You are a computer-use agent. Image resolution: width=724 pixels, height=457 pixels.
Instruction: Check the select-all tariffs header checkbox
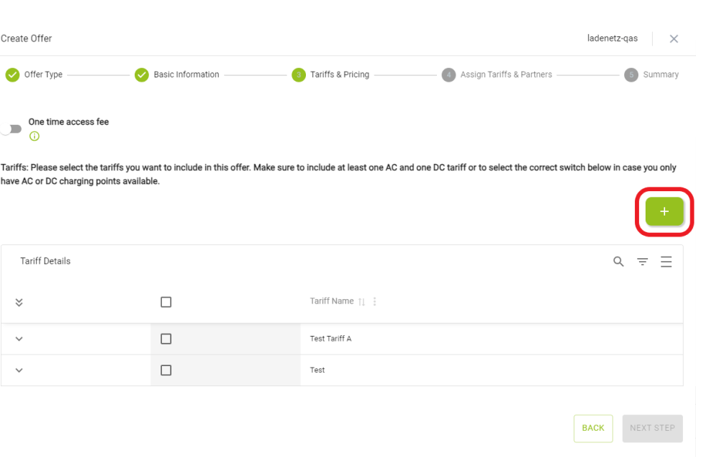point(166,302)
